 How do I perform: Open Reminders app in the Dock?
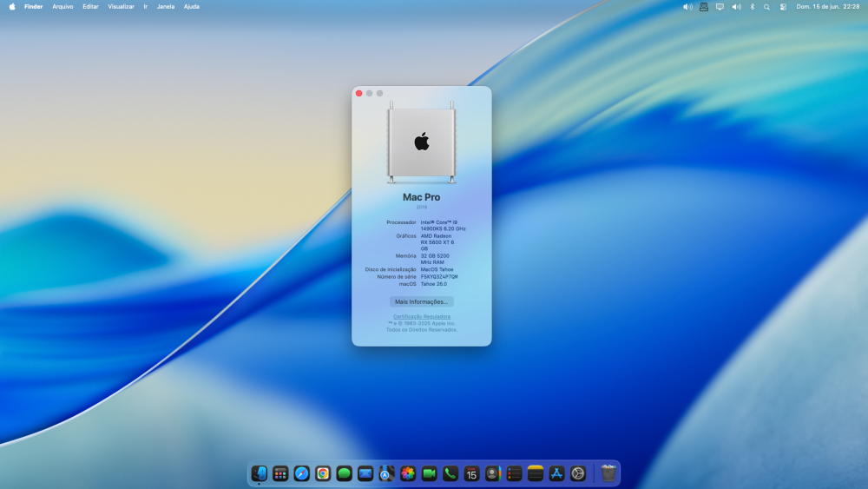[x=514, y=473]
